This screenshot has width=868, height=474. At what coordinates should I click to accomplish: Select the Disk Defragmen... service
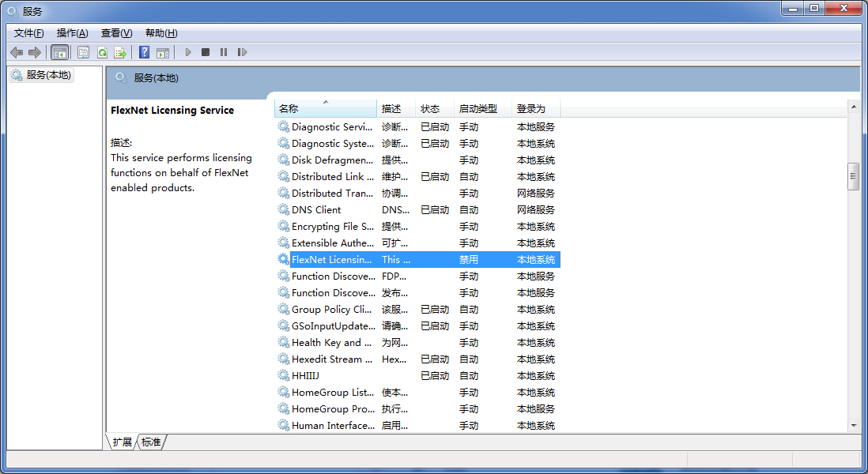418,160
